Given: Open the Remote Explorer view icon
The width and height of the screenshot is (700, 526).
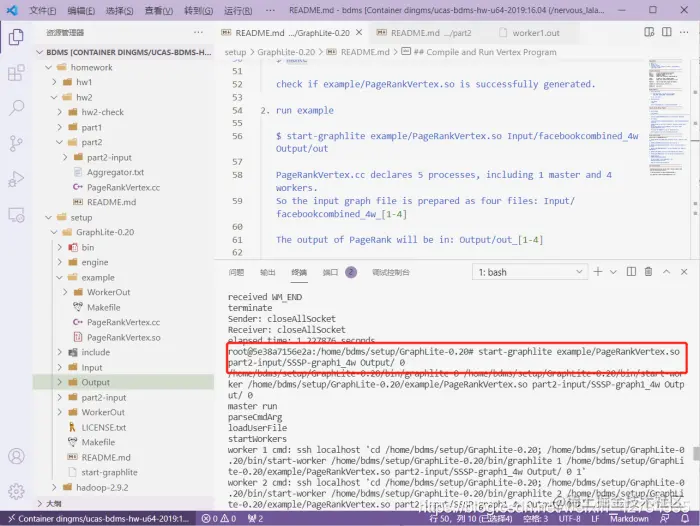Looking at the screenshot, I should point(16,215).
